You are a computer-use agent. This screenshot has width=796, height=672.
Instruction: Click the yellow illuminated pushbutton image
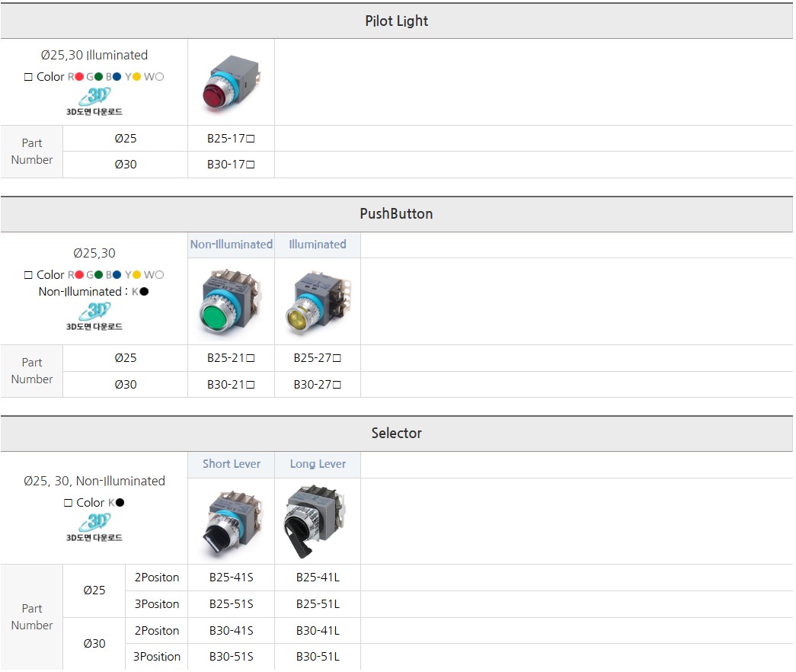(x=318, y=302)
